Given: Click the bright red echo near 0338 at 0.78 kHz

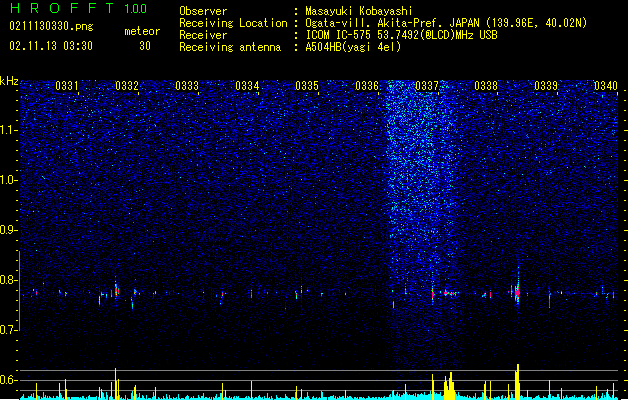Looking at the screenshot, I should (x=517, y=293).
